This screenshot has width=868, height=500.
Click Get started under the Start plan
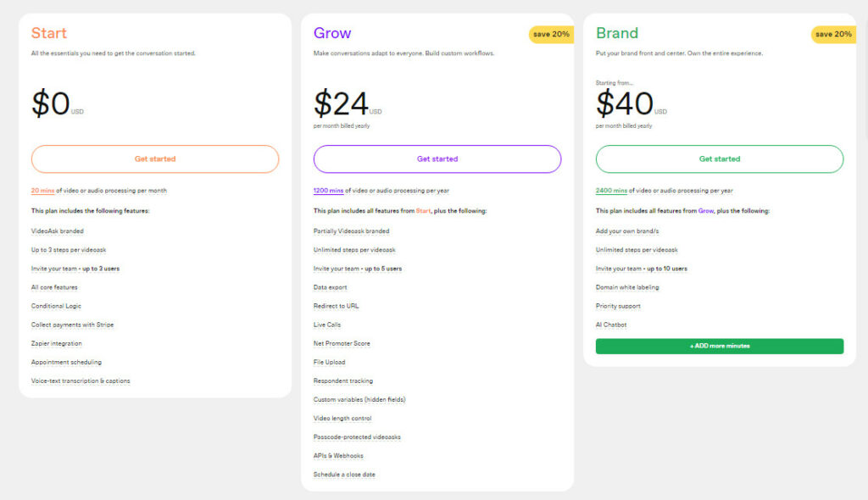(x=155, y=158)
